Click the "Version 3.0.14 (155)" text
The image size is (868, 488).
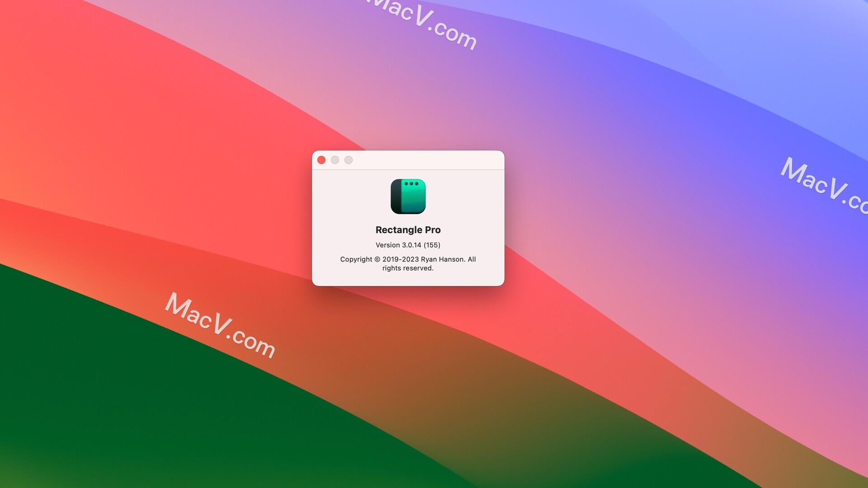(x=408, y=245)
